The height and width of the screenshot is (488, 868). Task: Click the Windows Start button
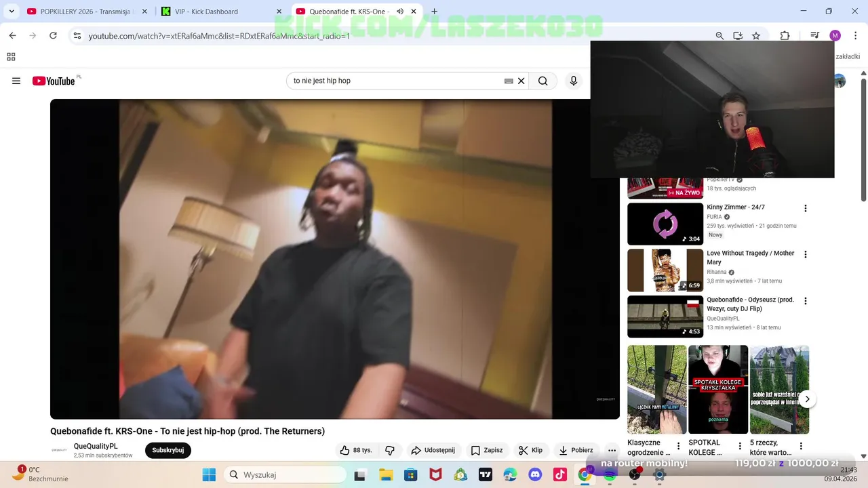pos(209,474)
